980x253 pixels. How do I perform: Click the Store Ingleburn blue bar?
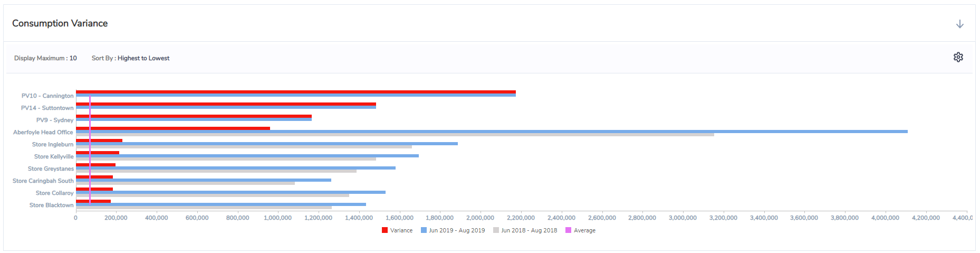[x=267, y=144]
